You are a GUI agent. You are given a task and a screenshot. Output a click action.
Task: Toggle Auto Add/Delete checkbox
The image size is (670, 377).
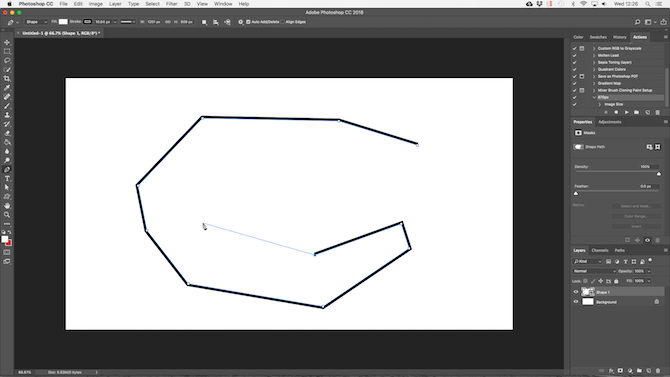click(248, 22)
